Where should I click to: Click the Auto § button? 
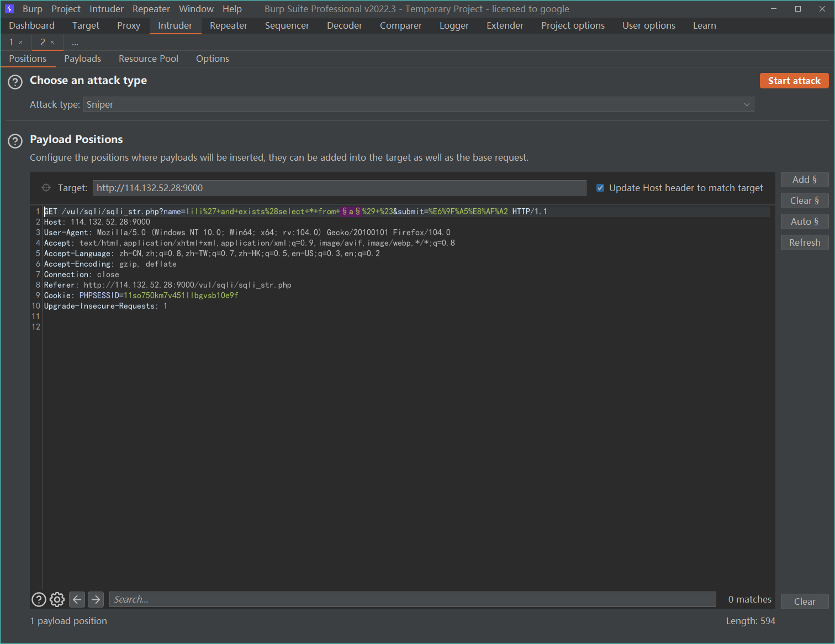click(x=805, y=221)
